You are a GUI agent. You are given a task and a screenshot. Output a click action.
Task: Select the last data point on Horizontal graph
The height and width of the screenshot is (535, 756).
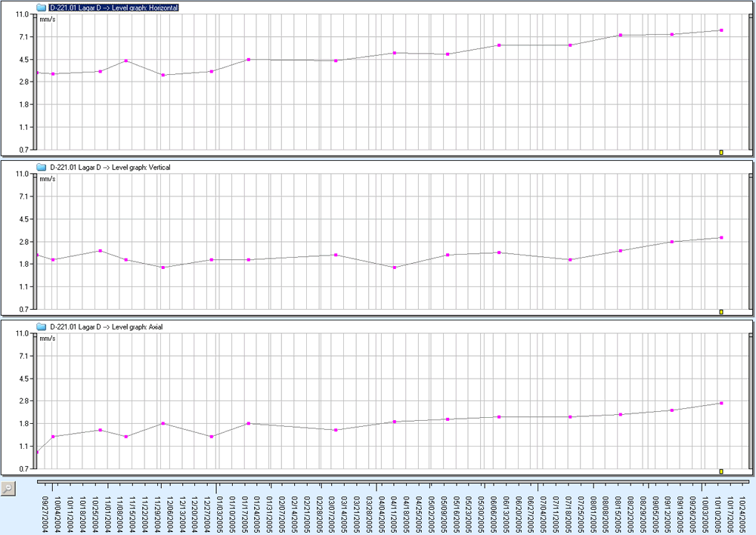click(722, 30)
